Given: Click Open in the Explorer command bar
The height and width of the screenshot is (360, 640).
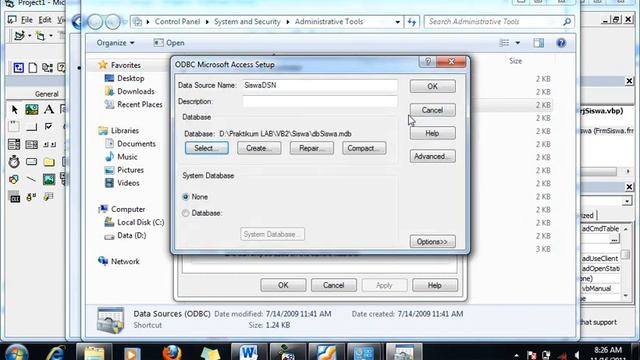Looking at the screenshot, I should click(x=169, y=43).
